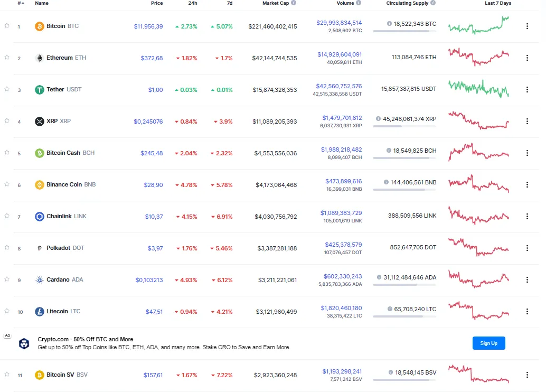Click info icon beside ADA circulating supply
Screen dimensions: 546x392
[x=379, y=277]
